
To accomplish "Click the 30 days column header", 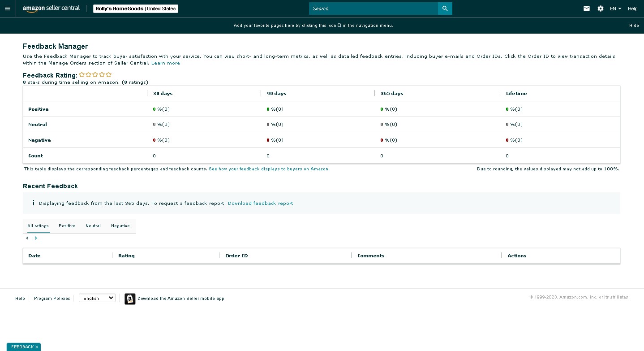I will click(x=163, y=94).
